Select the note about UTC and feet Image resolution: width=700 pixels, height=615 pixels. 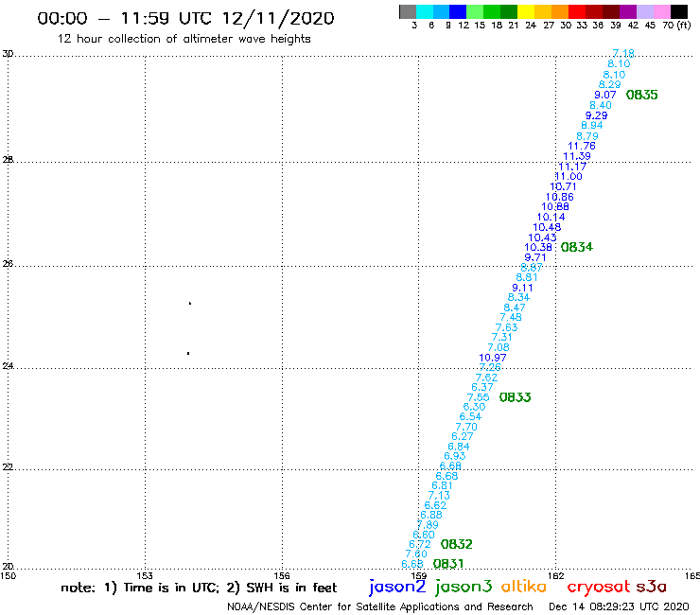click(199, 588)
